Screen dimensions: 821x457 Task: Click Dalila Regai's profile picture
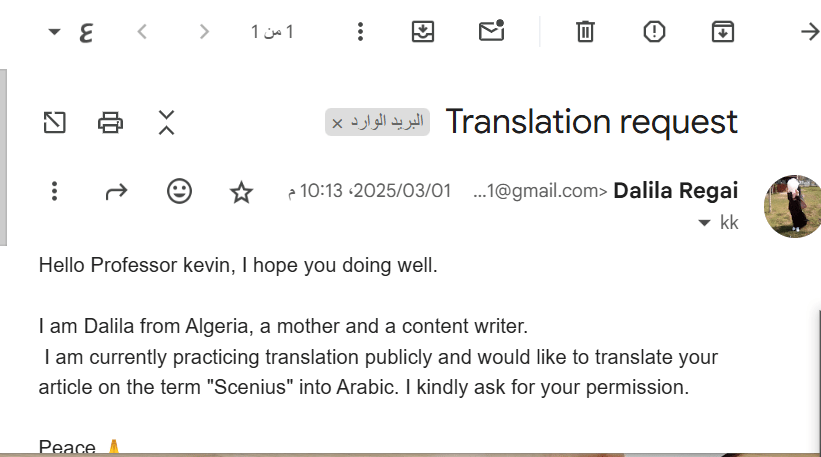tap(792, 205)
